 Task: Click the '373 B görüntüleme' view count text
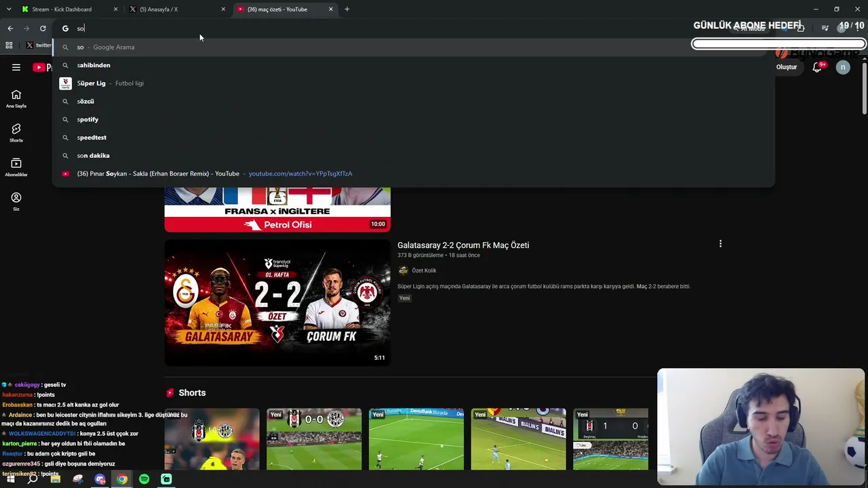pos(420,256)
